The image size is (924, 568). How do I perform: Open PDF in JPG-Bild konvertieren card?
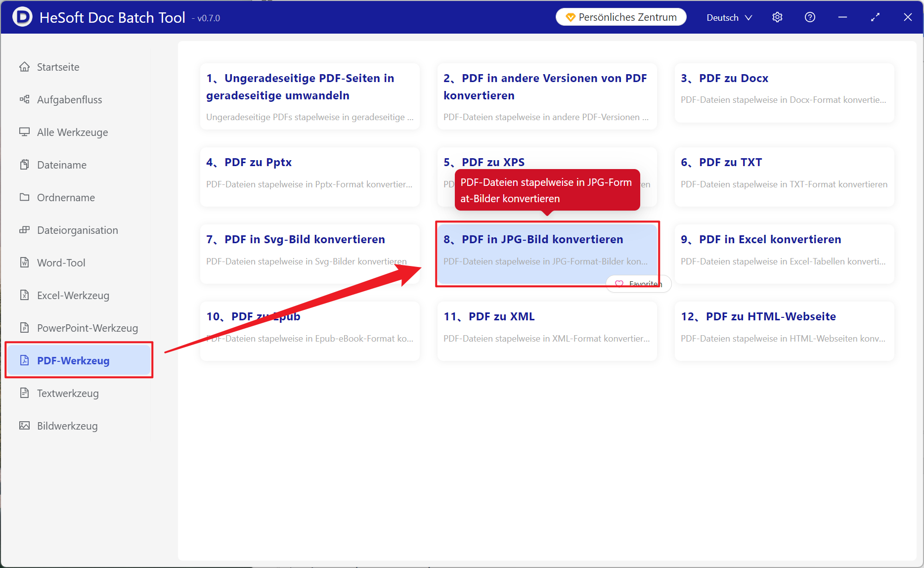click(547, 254)
